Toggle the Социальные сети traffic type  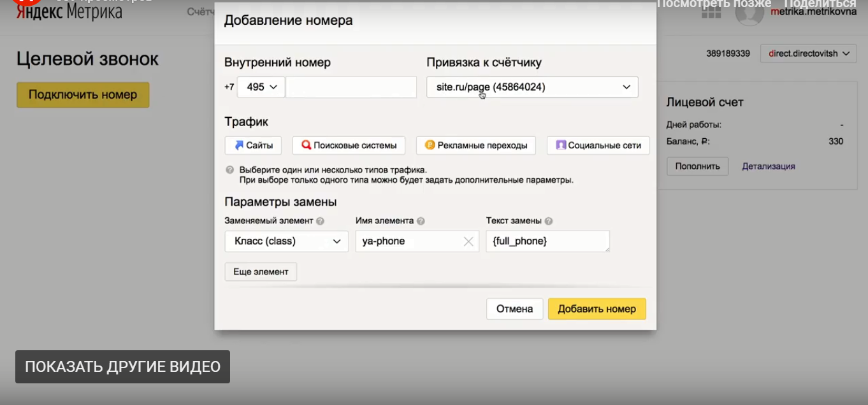click(597, 145)
